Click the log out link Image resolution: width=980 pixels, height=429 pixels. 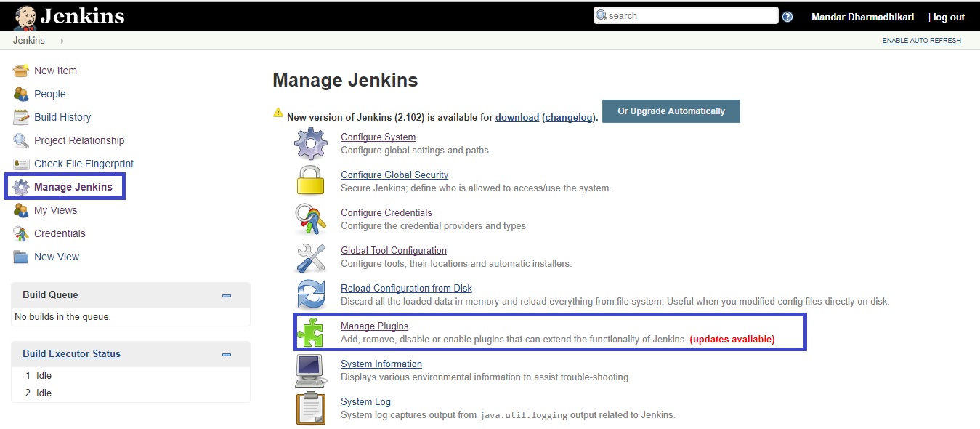949,17
